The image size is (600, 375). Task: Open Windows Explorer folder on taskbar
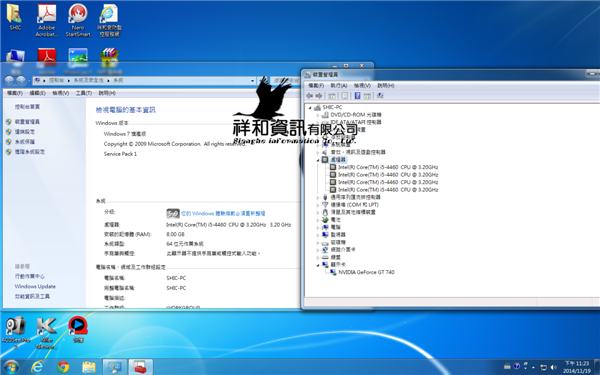pos(89,367)
